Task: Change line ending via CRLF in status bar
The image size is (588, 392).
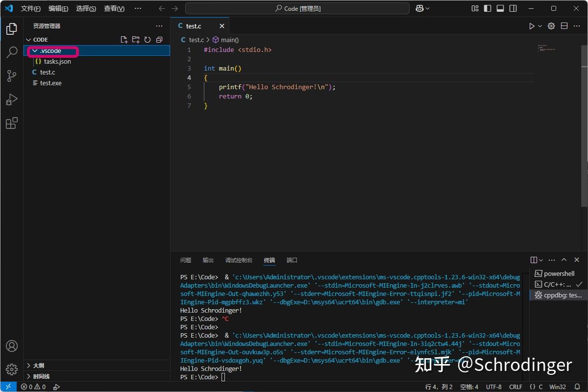Action: pos(516,387)
